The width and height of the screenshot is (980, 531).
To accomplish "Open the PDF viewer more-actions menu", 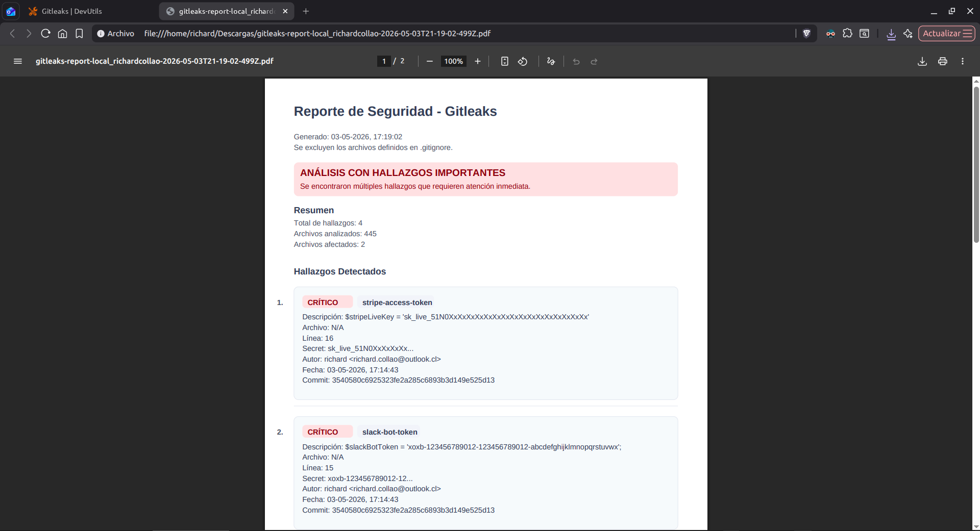I will pos(963,61).
